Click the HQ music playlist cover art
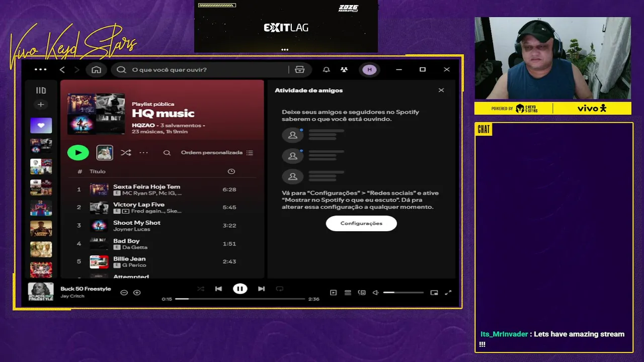This screenshot has height=362, width=644. pos(96,113)
